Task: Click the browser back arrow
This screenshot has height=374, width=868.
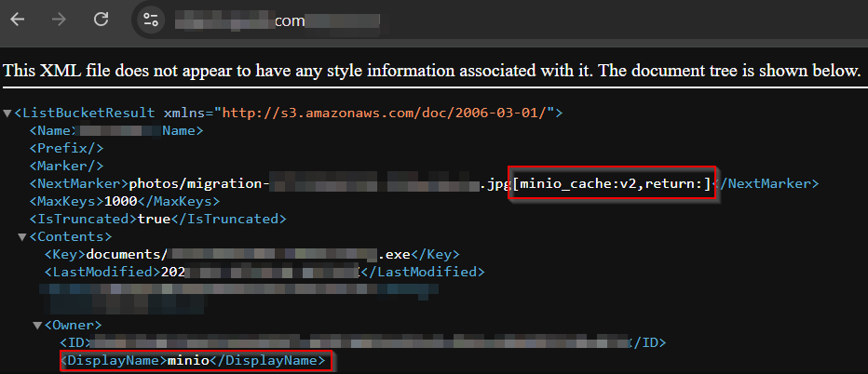Action: click(18, 20)
